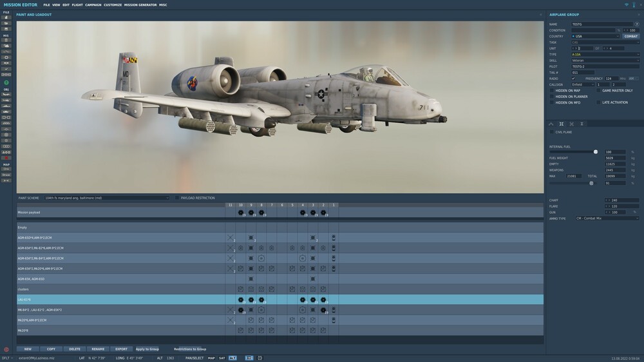Click the EXPORT payload button
This screenshot has width=644, height=362.
[x=121, y=349]
